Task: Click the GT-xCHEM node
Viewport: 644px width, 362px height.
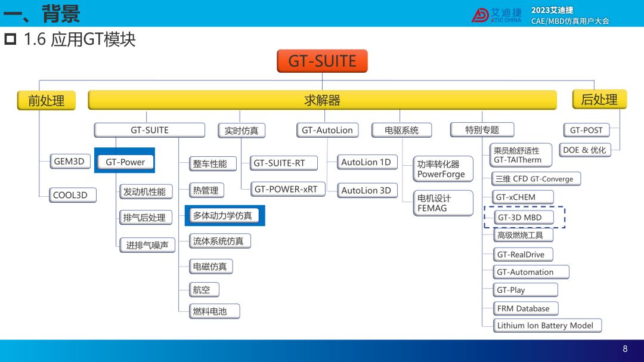Action: point(522,197)
